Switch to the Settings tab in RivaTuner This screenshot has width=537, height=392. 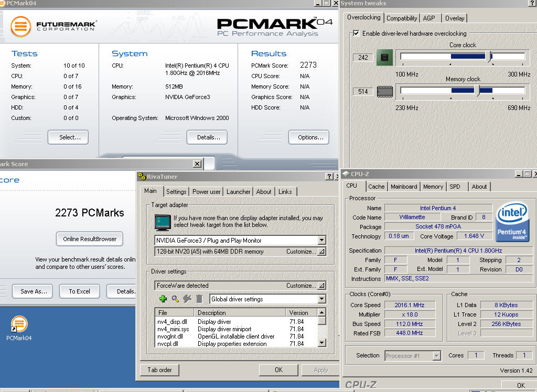176,192
